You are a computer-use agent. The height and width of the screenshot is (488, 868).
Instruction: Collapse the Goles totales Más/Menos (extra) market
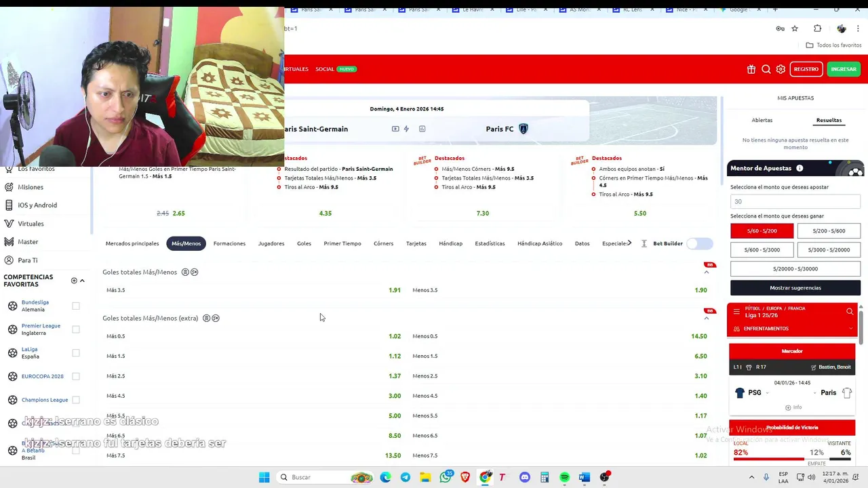click(x=707, y=319)
